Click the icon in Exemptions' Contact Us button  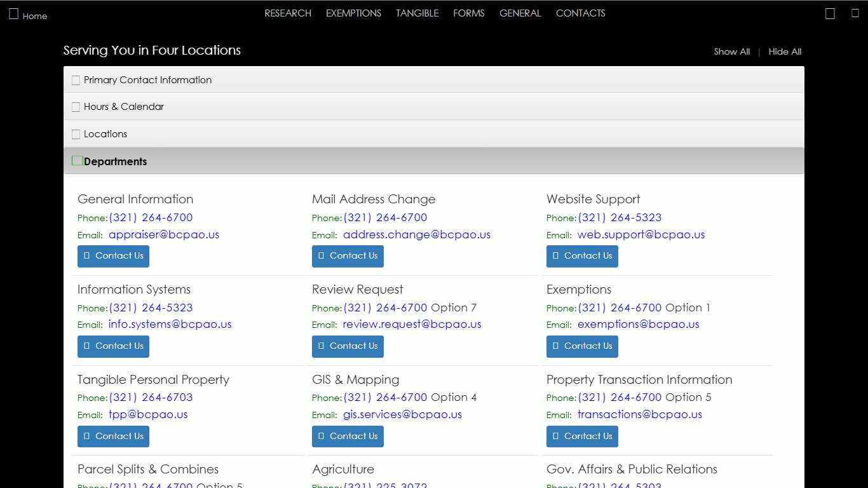[x=555, y=346]
